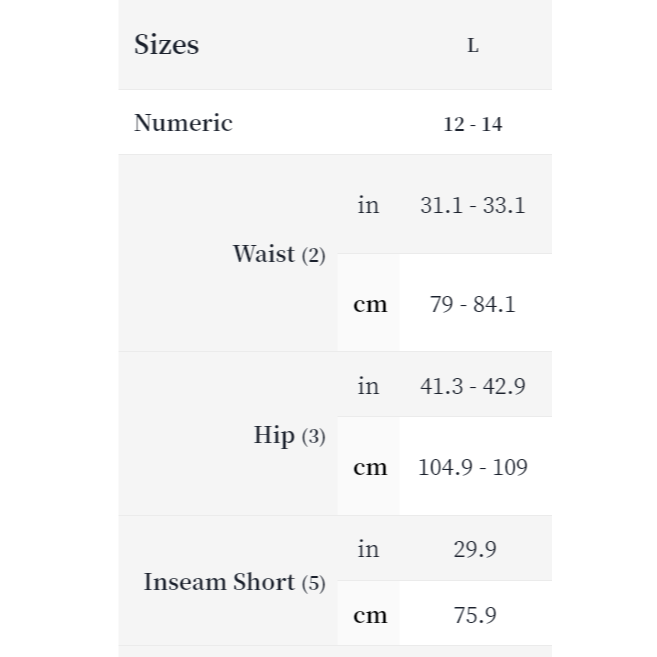
Task: Open footnote (5) next to Inseam Short
Action: coord(314,583)
